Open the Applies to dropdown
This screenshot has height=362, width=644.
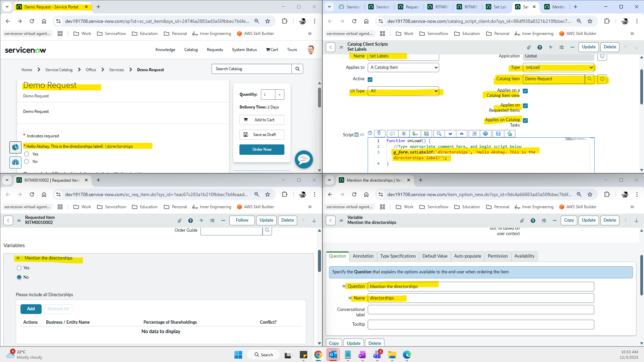pos(403,67)
